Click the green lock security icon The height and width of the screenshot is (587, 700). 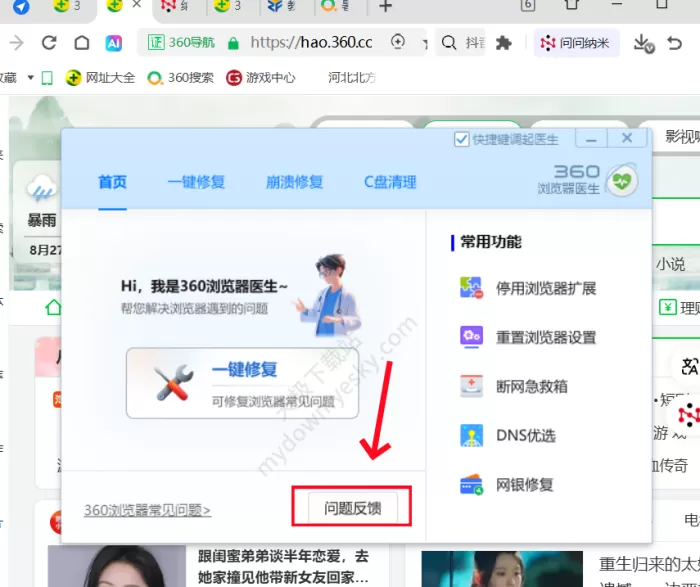(x=233, y=43)
